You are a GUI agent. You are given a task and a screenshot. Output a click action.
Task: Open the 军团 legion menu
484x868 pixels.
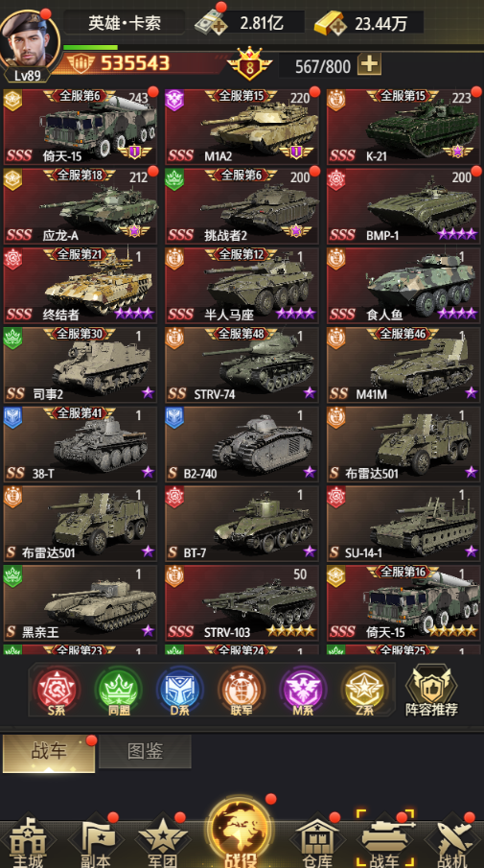pyautogui.click(x=163, y=844)
